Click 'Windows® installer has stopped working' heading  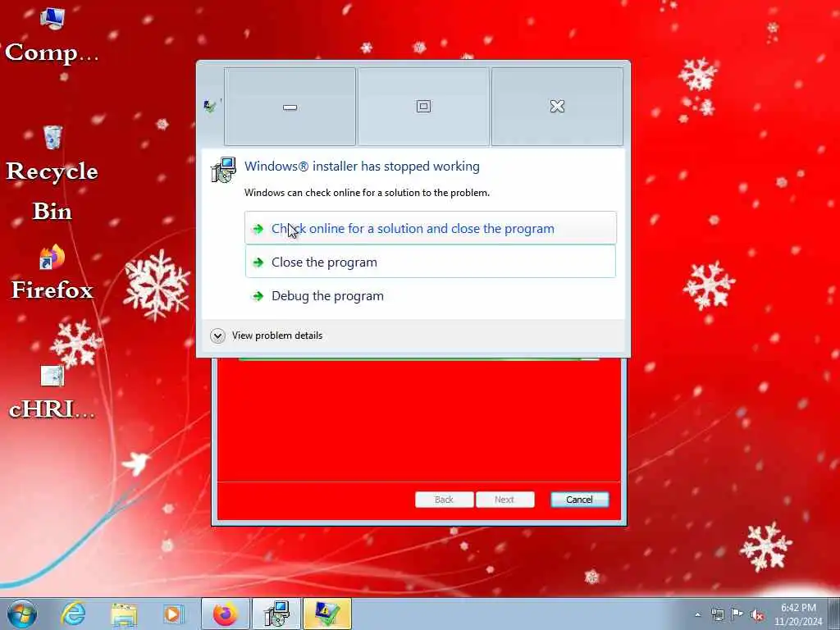click(x=362, y=166)
